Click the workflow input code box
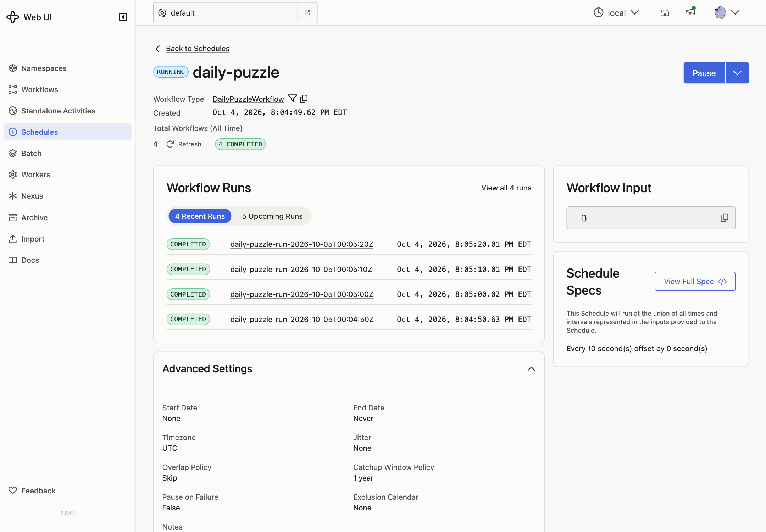This screenshot has height=532, width=766. click(x=651, y=218)
